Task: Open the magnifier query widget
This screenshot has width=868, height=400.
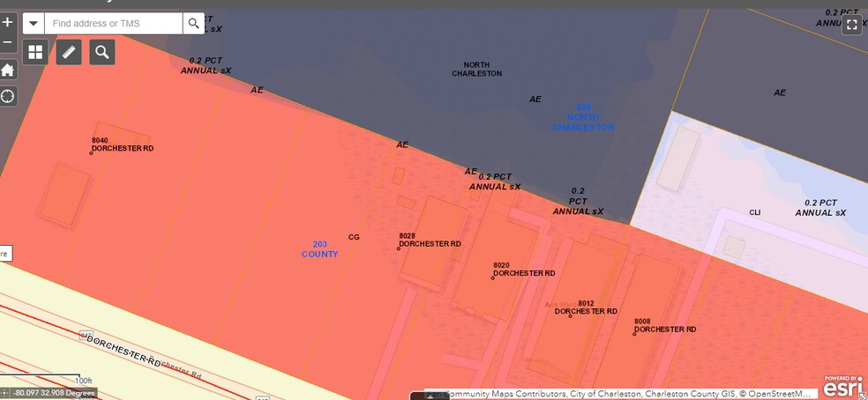Action: (x=102, y=53)
